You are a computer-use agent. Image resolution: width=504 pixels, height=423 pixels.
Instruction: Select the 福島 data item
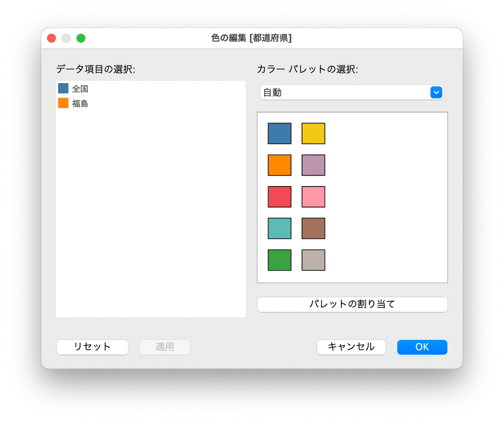(x=150, y=103)
